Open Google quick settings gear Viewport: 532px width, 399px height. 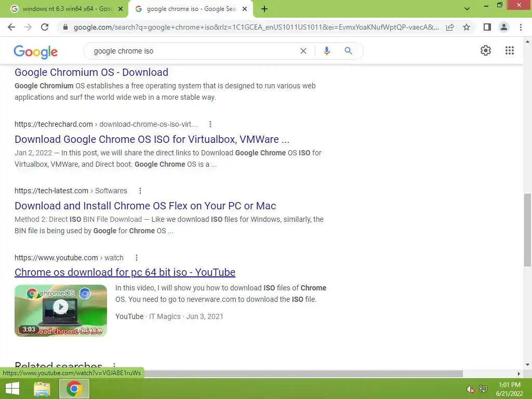pos(486,50)
